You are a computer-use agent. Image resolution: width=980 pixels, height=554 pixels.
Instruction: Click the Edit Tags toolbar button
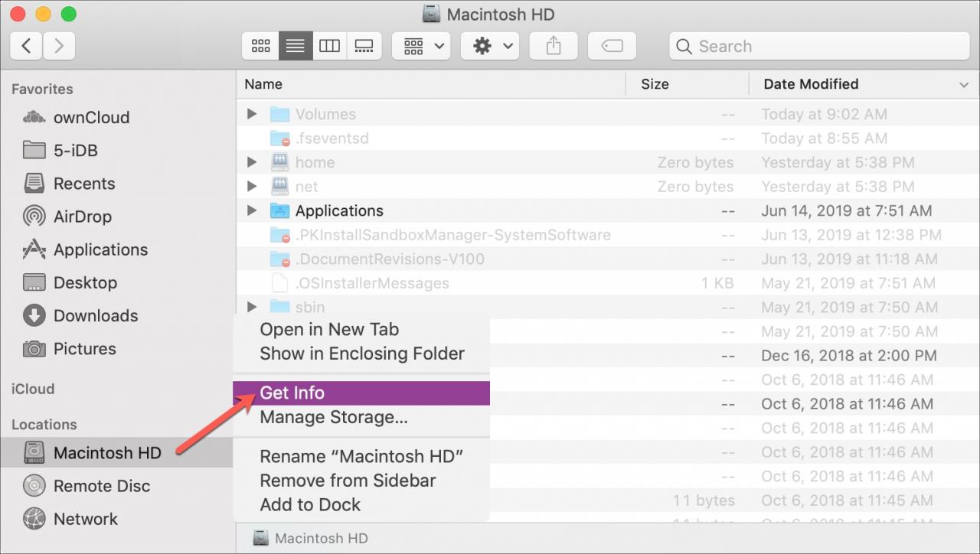[612, 46]
